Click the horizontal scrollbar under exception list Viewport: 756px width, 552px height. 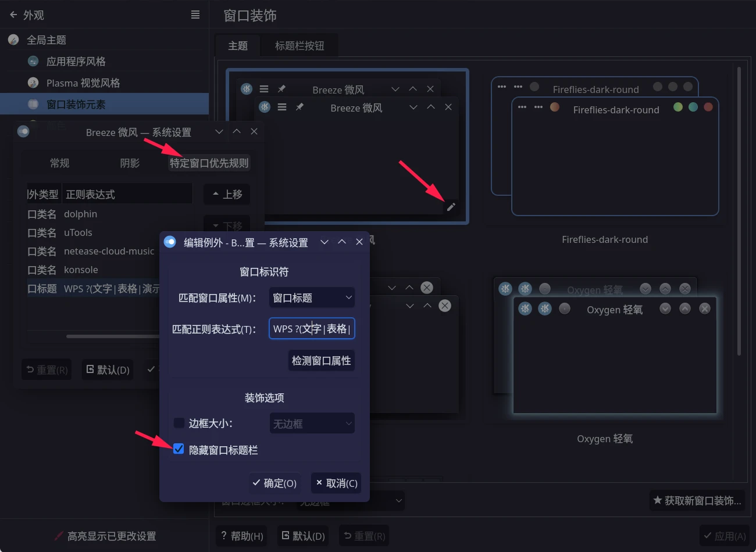(x=110, y=336)
